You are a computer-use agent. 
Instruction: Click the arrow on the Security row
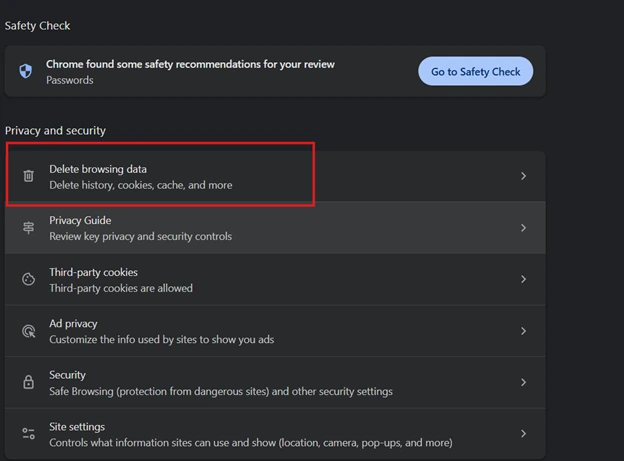[x=523, y=382]
